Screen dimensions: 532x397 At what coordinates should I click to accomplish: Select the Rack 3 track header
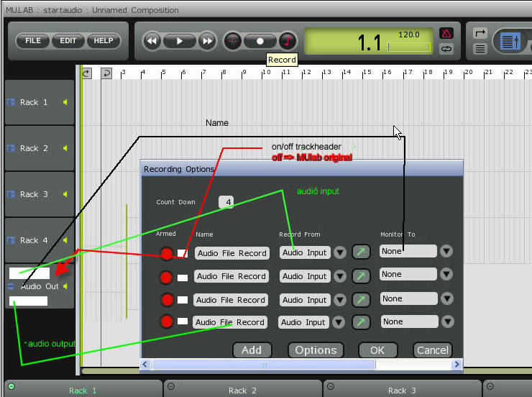[40, 194]
